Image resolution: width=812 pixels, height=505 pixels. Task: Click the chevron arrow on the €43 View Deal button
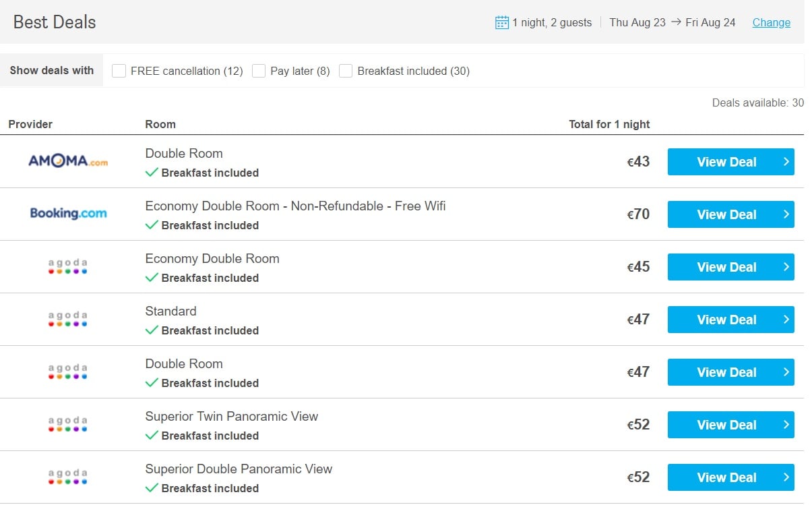[786, 162]
